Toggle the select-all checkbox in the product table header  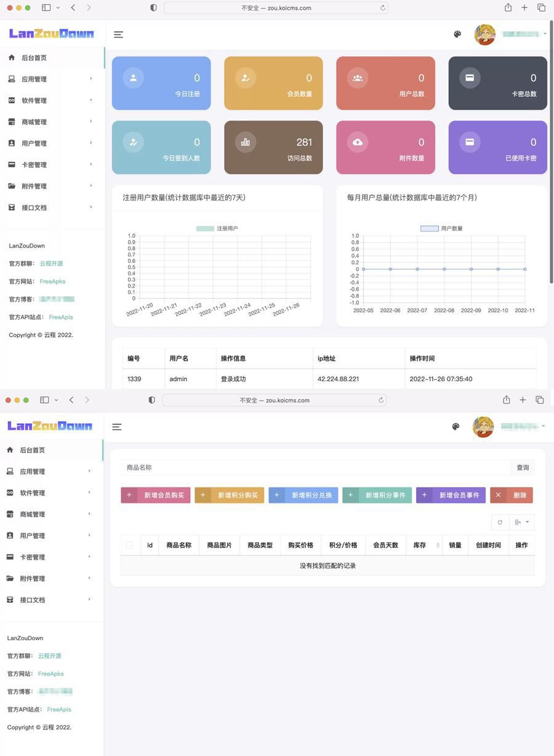(x=129, y=545)
